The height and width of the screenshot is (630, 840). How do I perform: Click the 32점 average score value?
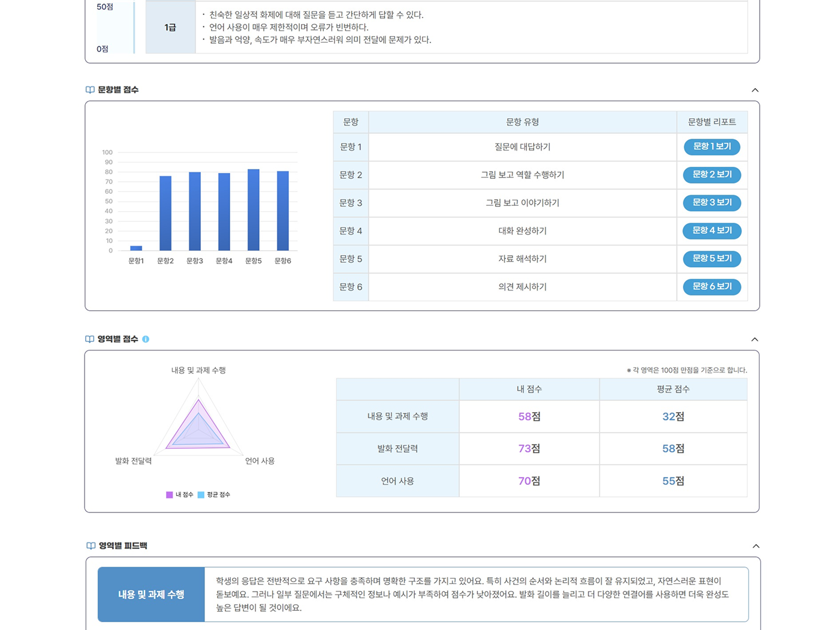pos(673,416)
